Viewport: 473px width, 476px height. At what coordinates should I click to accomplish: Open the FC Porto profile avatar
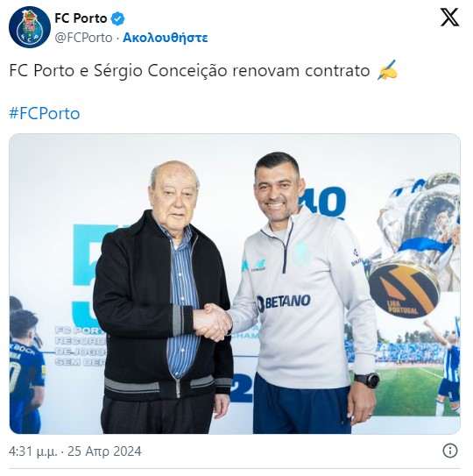(30, 27)
